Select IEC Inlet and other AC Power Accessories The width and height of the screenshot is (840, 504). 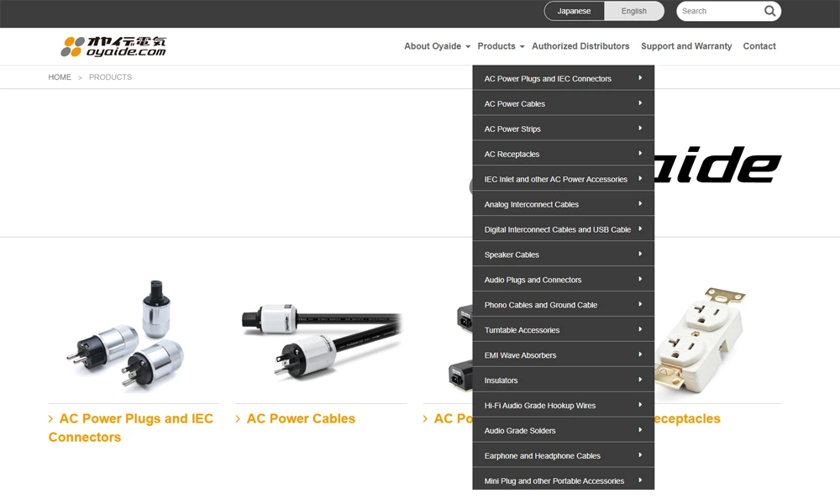(563, 179)
